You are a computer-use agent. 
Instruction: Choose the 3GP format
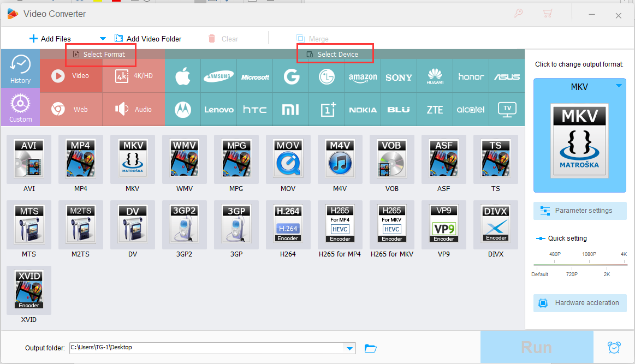(236, 225)
